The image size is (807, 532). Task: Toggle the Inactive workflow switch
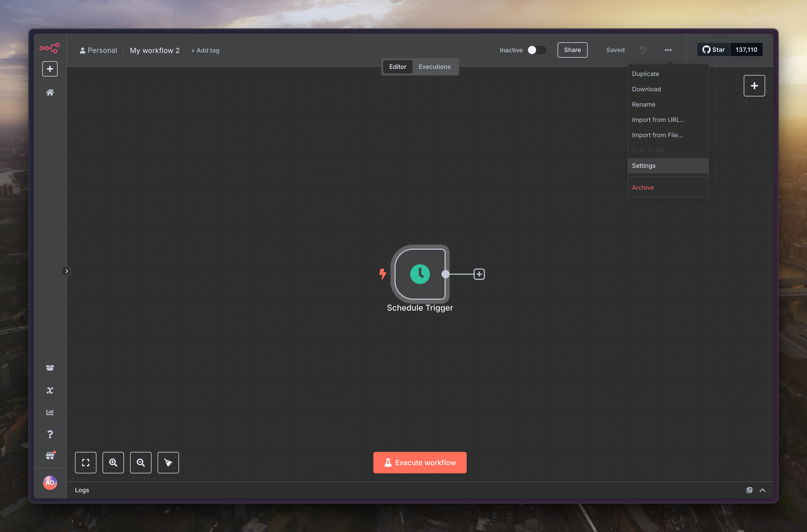537,50
